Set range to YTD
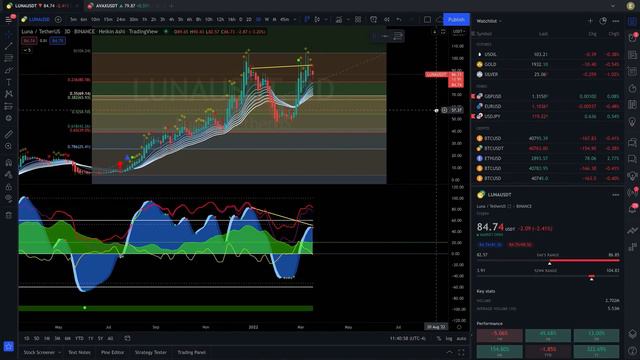The width and height of the screenshot is (640, 360). [x=79, y=338]
